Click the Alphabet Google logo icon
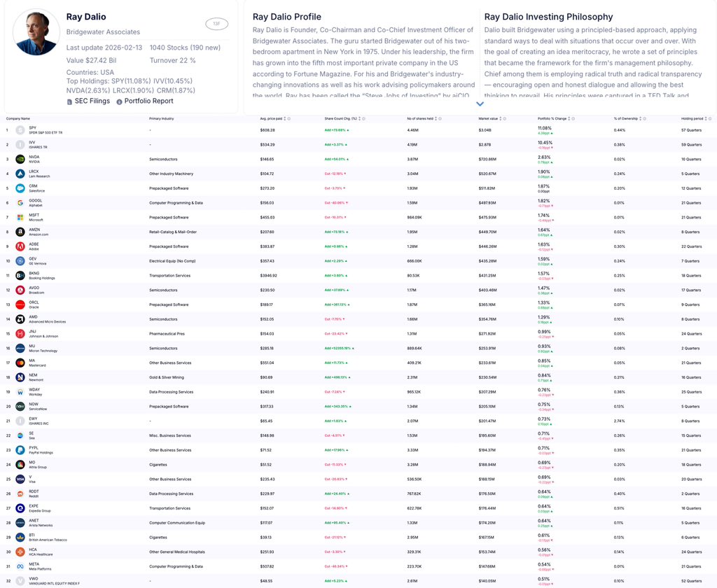 click(20, 203)
